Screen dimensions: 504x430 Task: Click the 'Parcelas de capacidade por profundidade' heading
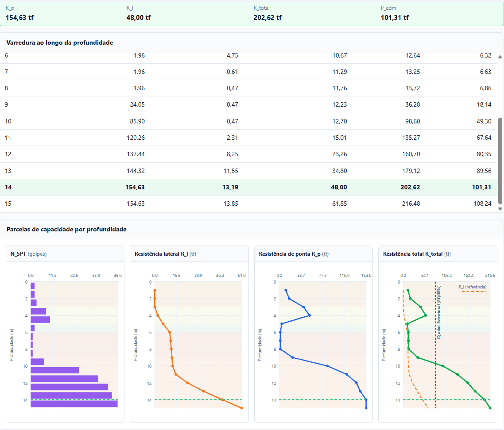coord(66,229)
